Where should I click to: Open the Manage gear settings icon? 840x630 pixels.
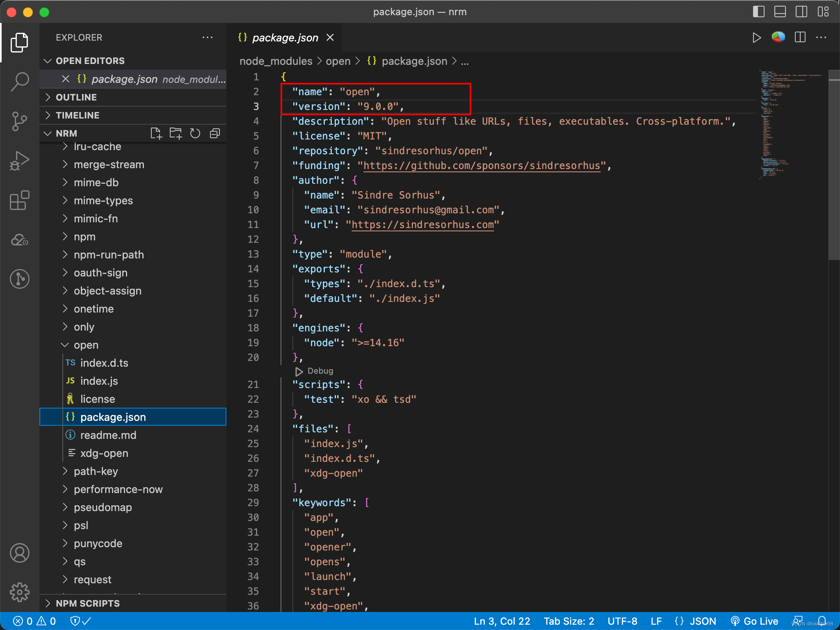click(x=19, y=592)
